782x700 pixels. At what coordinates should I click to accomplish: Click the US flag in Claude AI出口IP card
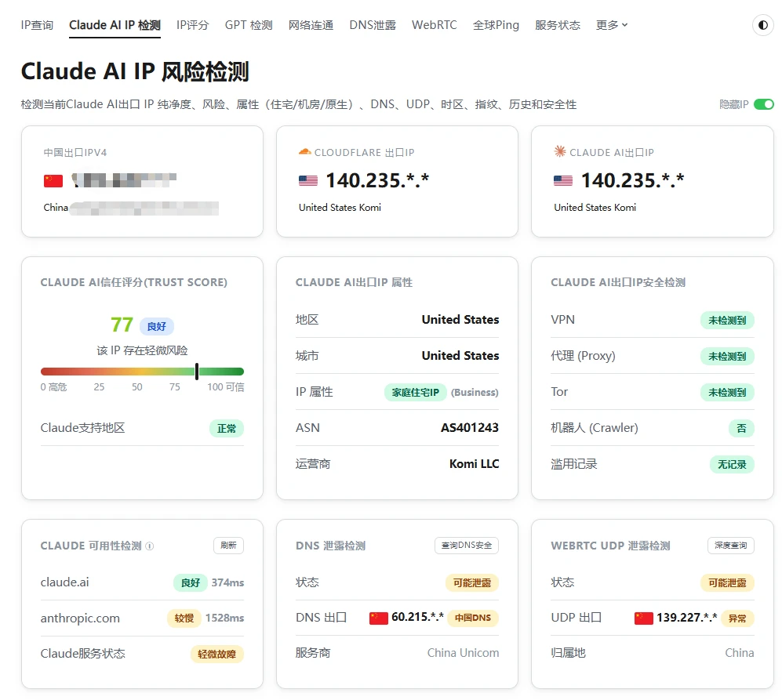coord(563,181)
